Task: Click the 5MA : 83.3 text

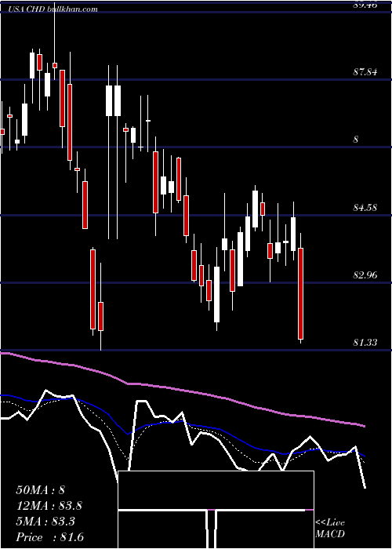Action: pos(46,522)
